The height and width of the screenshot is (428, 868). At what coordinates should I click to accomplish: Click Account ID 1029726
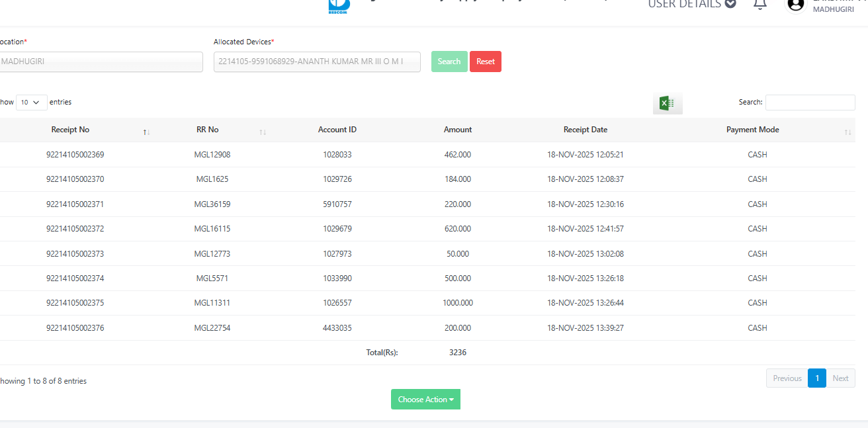[337, 179]
